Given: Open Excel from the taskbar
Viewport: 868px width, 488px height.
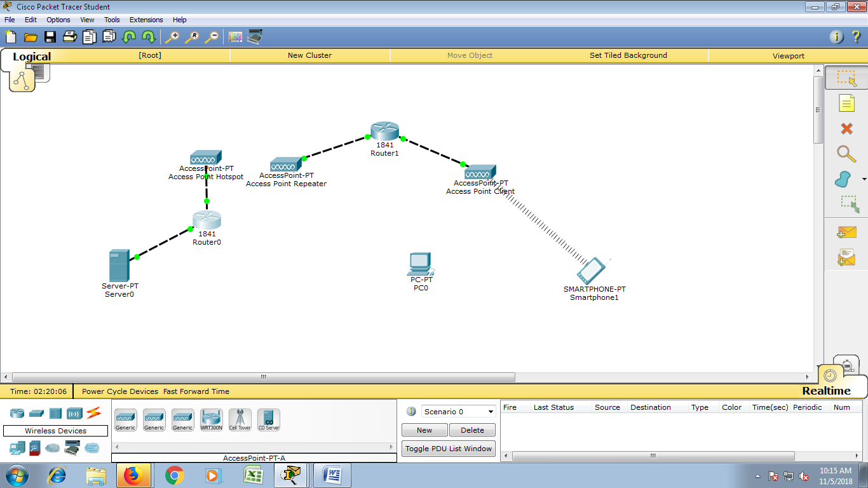Looking at the screenshot, I should pos(254,475).
